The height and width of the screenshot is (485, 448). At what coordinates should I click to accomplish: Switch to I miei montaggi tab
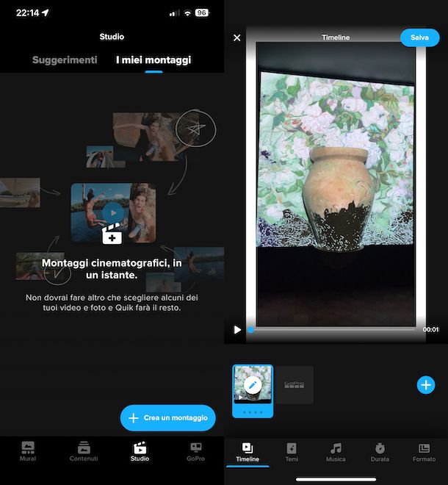(x=153, y=60)
